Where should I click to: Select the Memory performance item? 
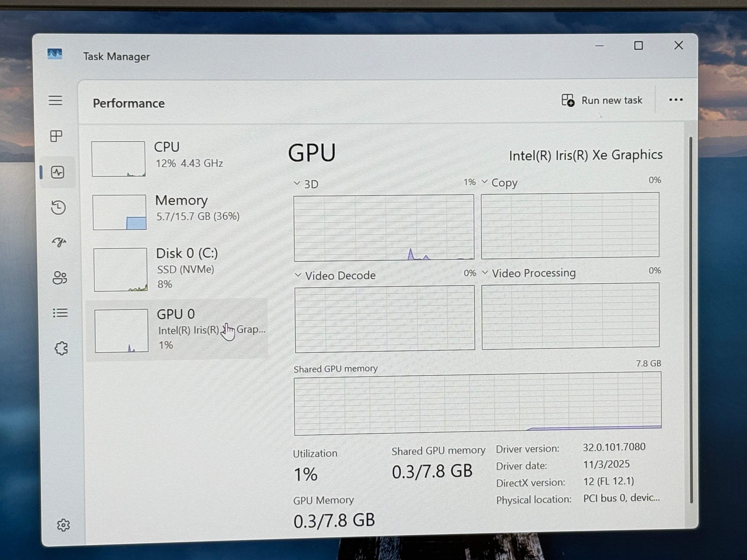pyautogui.click(x=177, y=212)
